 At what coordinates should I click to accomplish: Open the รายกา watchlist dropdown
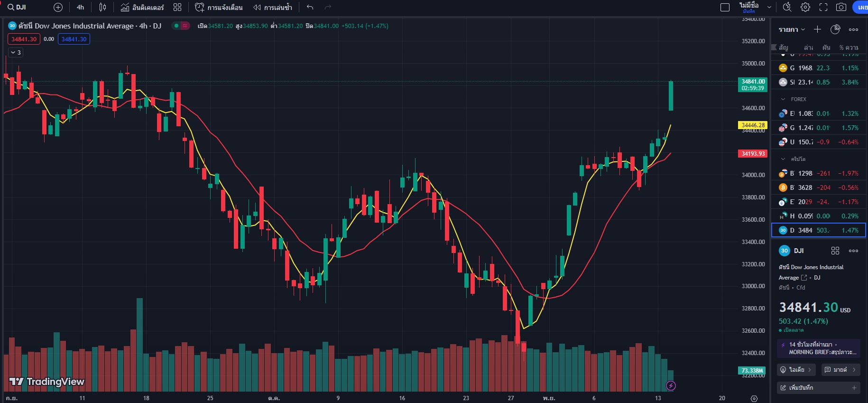point(792,29)
